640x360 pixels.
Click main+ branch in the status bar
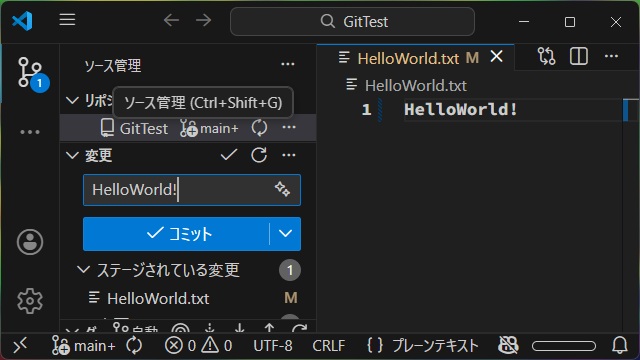(84, 346)
